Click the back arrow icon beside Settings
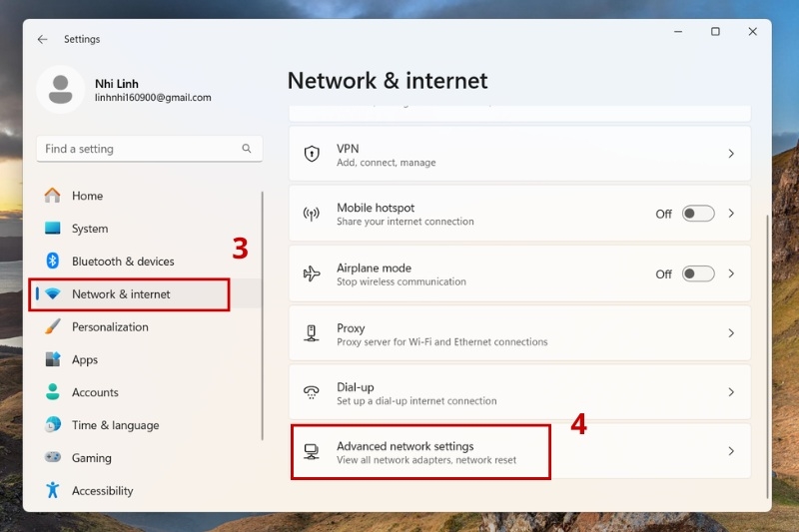799x532 pixels. pyautogui.click(x=42, y=39)
